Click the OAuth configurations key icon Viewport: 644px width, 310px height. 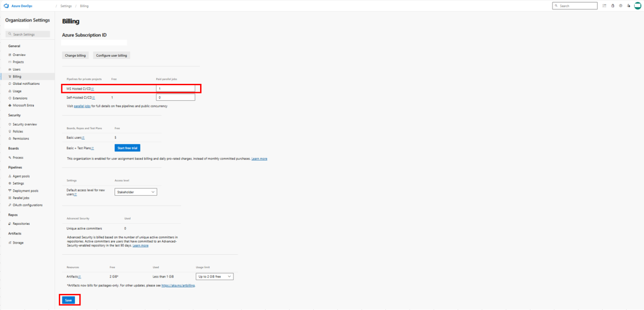(x=10, y=205)
